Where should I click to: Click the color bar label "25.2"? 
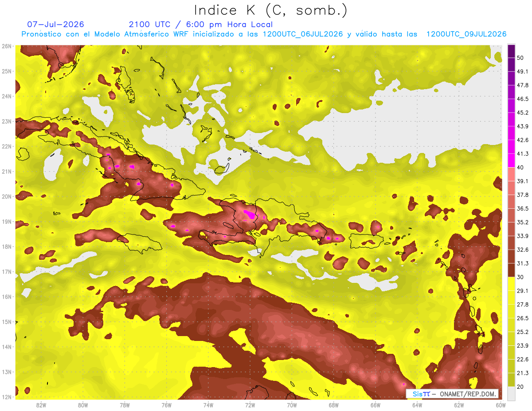523,332
